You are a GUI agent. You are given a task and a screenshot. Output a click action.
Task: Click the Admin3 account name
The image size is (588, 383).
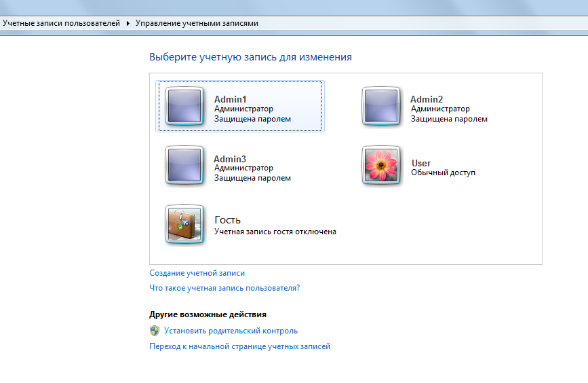(230, 159)
